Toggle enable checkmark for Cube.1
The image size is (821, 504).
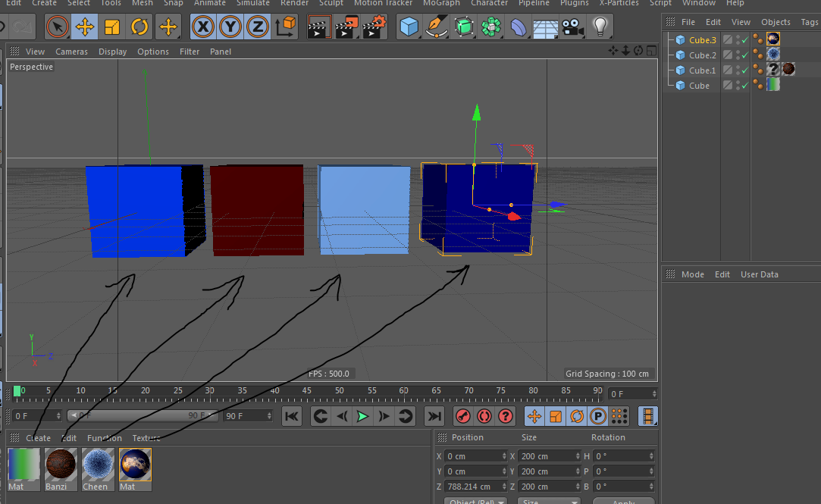[x=745, y=70]
